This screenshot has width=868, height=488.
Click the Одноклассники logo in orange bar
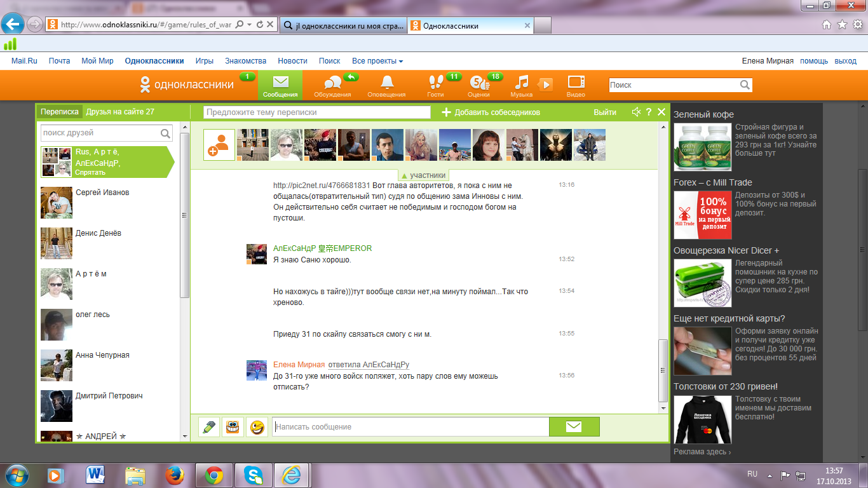[x=187, y=85]
